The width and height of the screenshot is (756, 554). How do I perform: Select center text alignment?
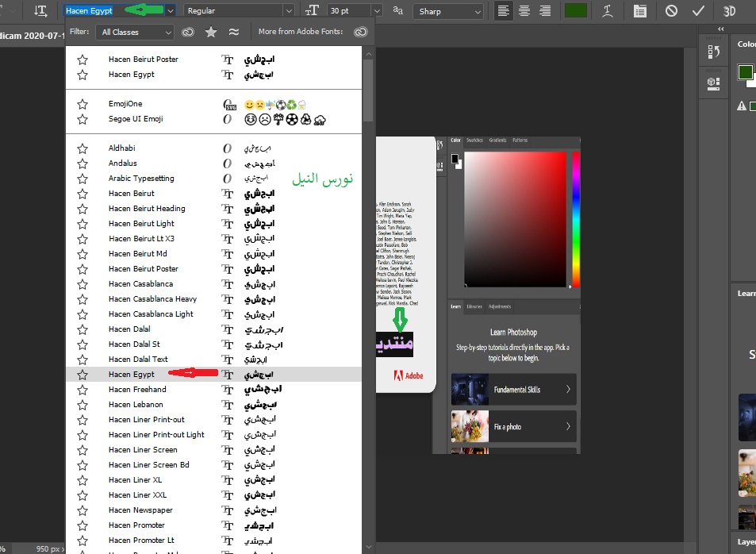coord(524,11)
